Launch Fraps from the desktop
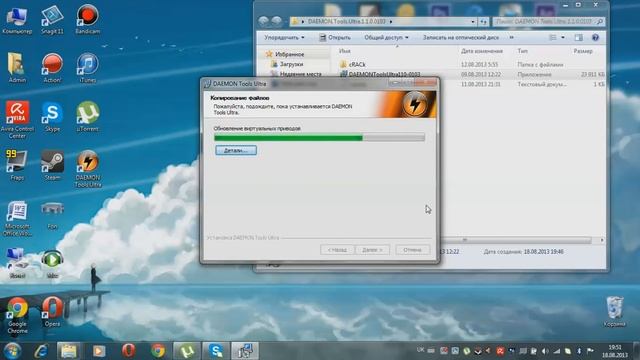 click(x=17, y=165)
